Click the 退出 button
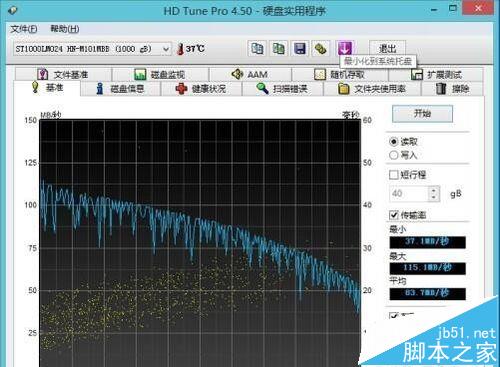The height and width of the screenshot is (367, 500). coord(387,49)
